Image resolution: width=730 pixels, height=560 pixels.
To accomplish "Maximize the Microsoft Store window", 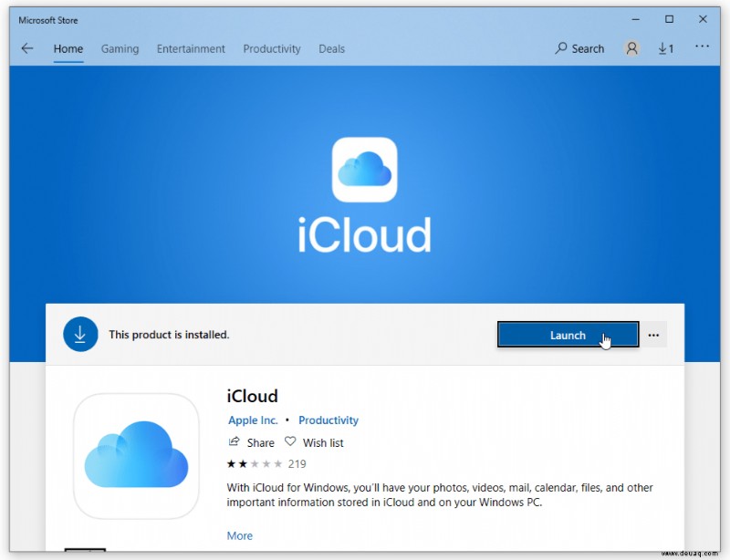I will coord(669,19).
